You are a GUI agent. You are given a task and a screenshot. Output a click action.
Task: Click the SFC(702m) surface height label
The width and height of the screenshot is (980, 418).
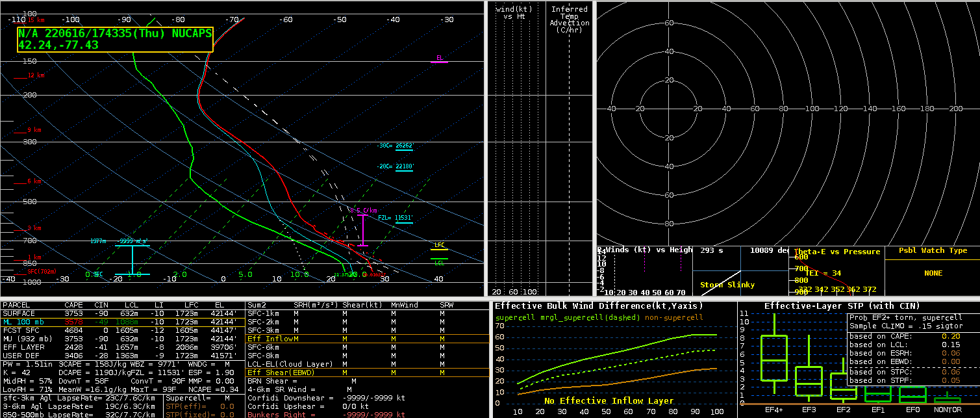pyautogui.click(x=42, y=271)
